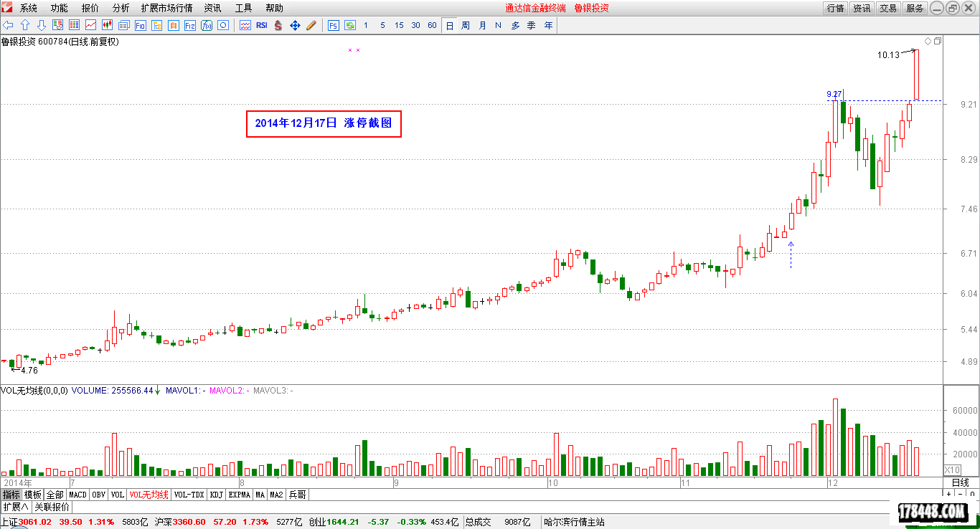The image size is (980, 529).
Task: Select the 月 monthly period button
Action: [482, 25]
